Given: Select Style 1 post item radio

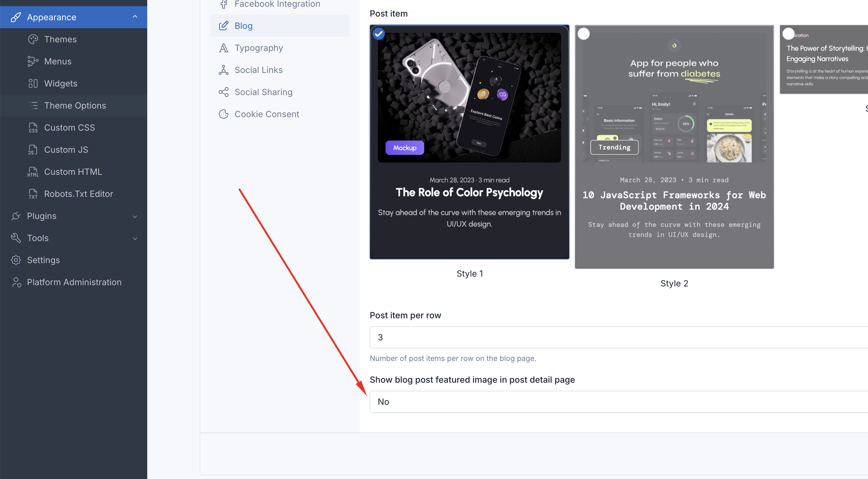Looking at the screenshot, I should [379, 34].
